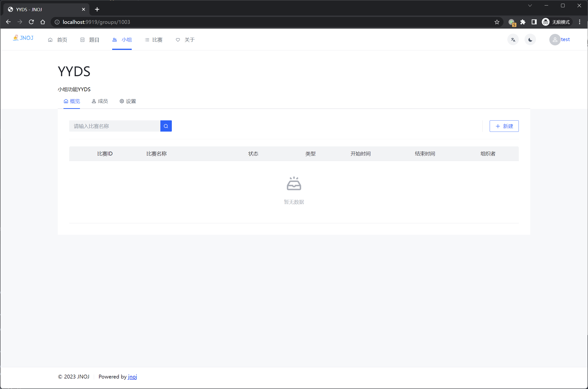
Task: Open the 首页 home page
Action: pos(58,40)
